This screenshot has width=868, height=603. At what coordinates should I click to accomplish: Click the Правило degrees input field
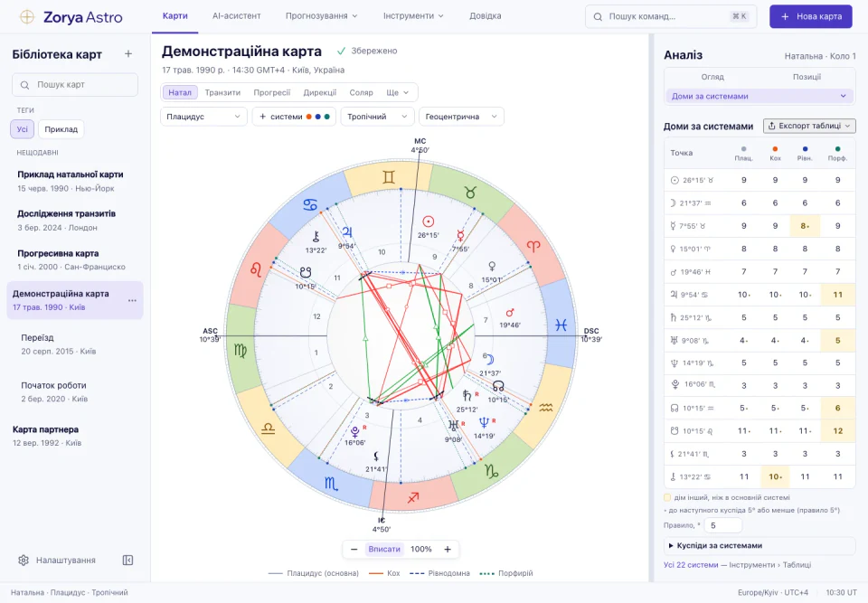723,525
